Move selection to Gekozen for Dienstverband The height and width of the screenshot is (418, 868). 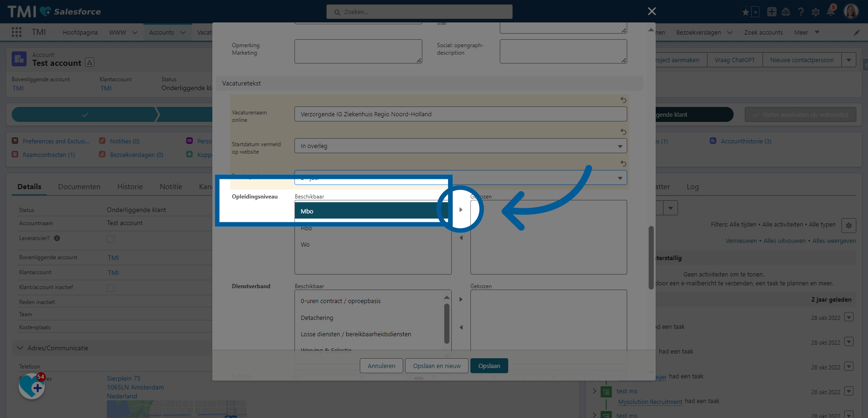click(461, 299)
